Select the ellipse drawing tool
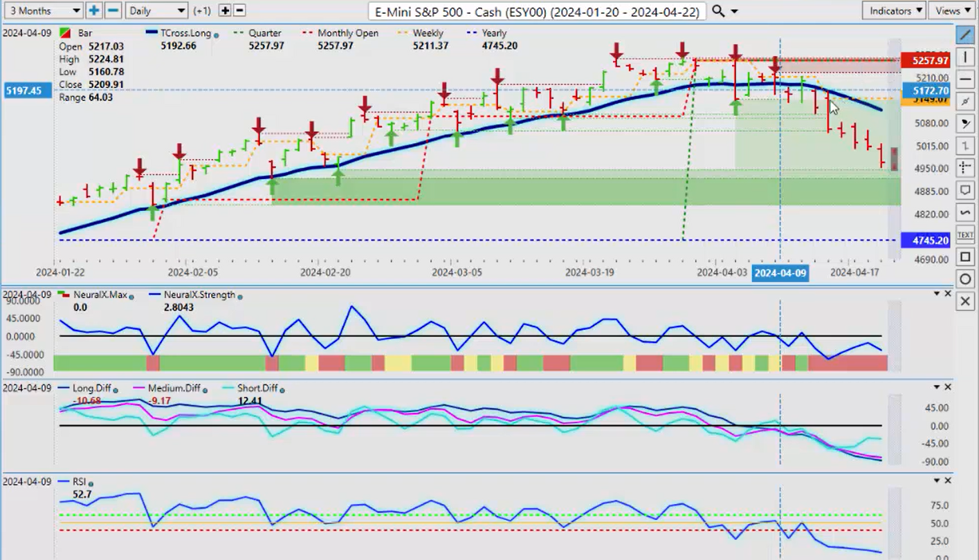The image size is (979, 560). click(965, 279)
